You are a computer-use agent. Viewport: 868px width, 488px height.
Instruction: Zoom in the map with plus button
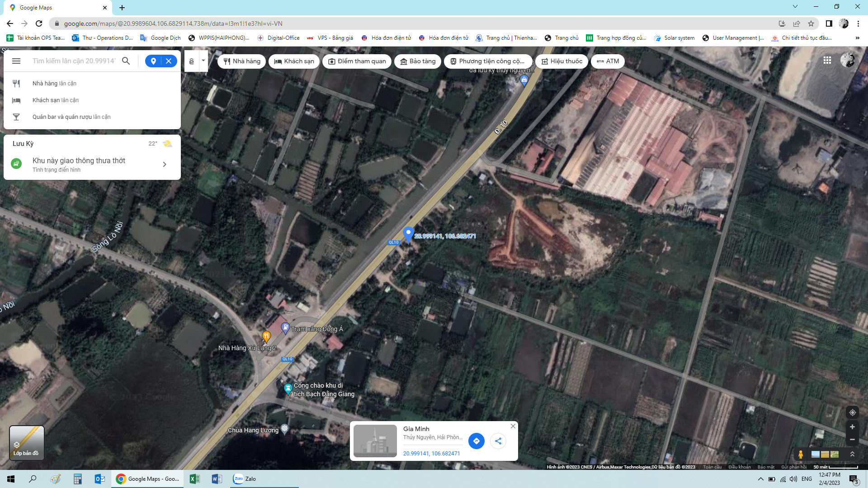point(852,427)
